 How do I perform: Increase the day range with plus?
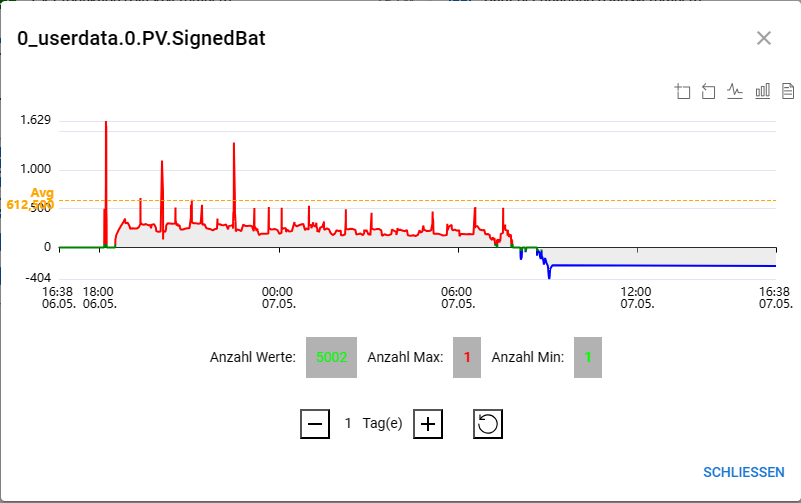(x=428, y=424)
